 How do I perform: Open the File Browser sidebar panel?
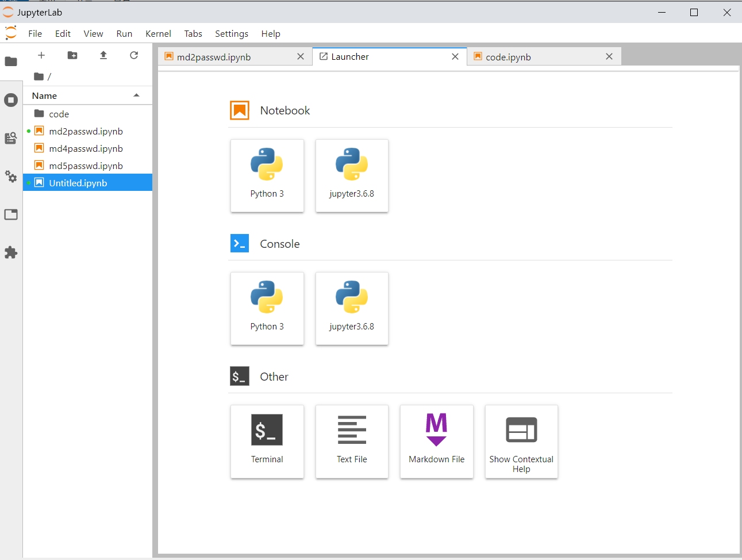[x=11, y=62]
